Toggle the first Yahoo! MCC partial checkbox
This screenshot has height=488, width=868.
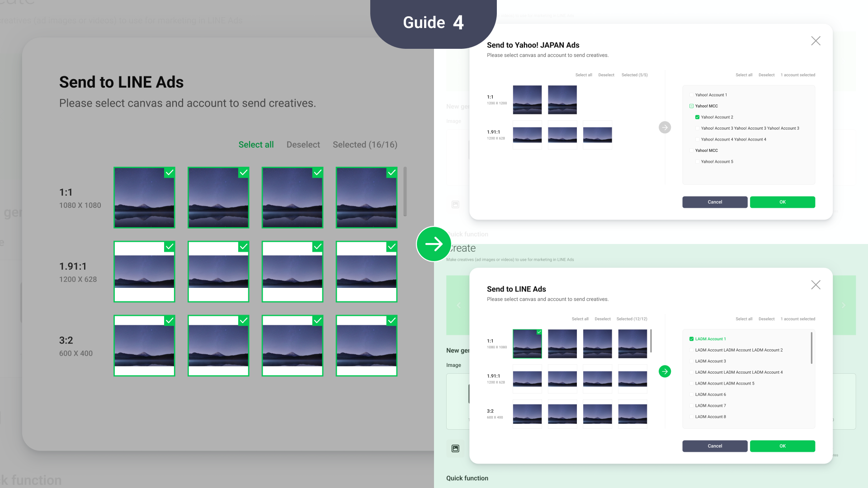pyautogui.click(x=691, y=106)
